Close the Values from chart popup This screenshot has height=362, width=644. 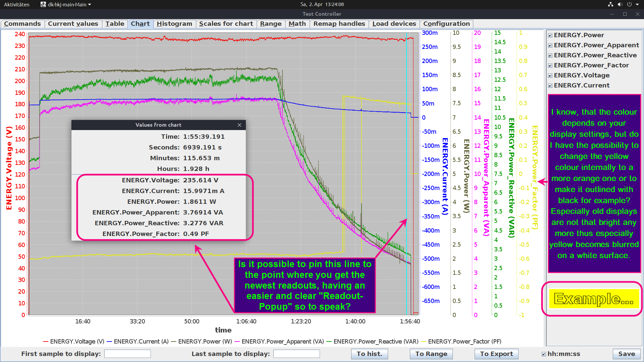point(239,125)
